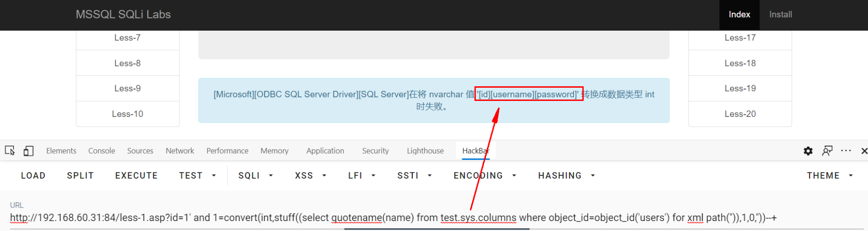Click the MSSQL SQLi Labs brand link
Image resolution: width=868 pixels, height=231 pixels.
(123, 15)
